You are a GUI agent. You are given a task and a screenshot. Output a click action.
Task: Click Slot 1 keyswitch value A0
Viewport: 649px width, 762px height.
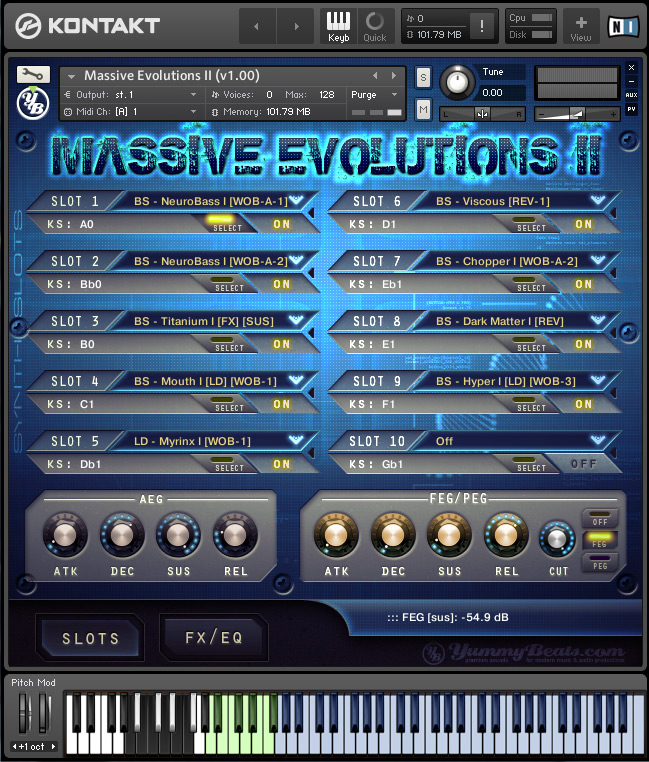pos(87,225)
